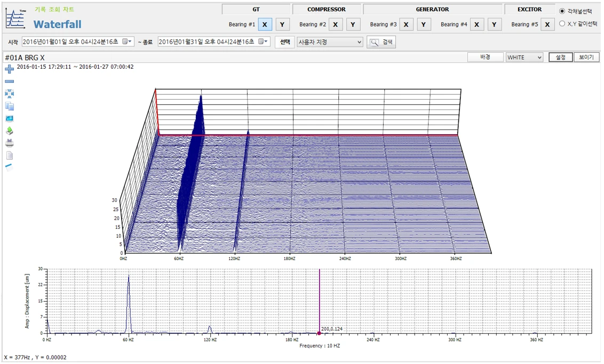Click the zoom out minus icon
Viewport: 604px width, 364px height.
coord(9,82)
